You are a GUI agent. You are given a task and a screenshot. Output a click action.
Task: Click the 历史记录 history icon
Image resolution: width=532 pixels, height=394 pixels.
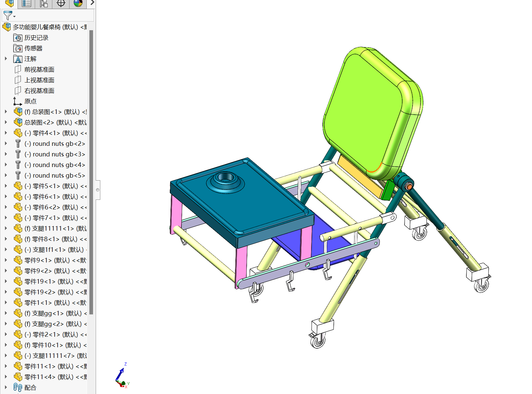click(18, 38)
